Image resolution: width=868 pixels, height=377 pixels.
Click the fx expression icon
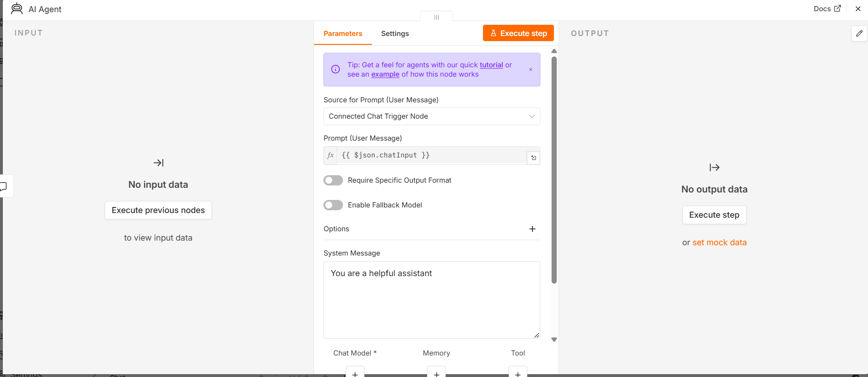click(330, 155)
